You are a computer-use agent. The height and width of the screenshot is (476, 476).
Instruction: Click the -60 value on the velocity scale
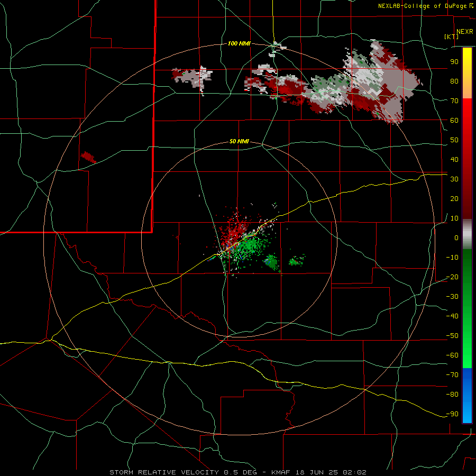coord(452,355)
